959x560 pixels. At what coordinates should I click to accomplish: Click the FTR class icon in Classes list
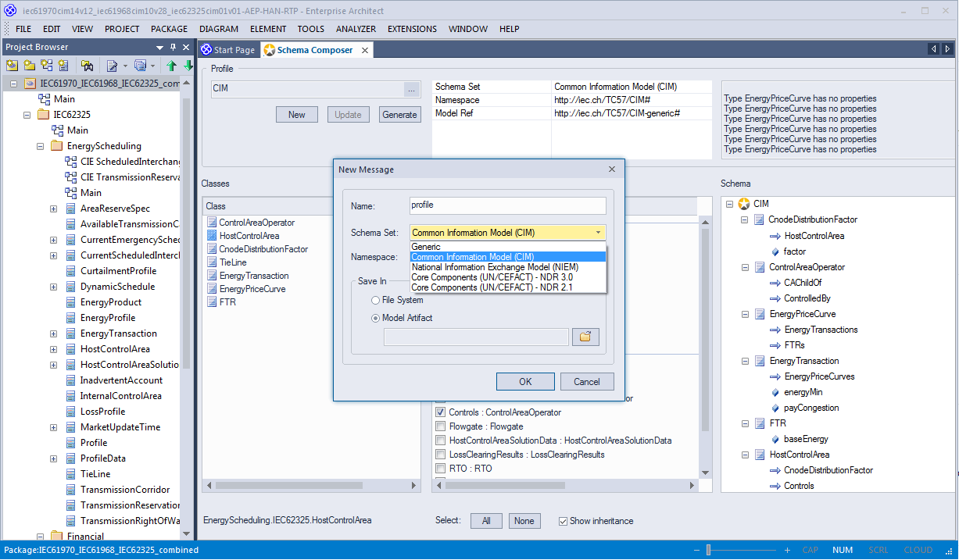tap(213, 302)
